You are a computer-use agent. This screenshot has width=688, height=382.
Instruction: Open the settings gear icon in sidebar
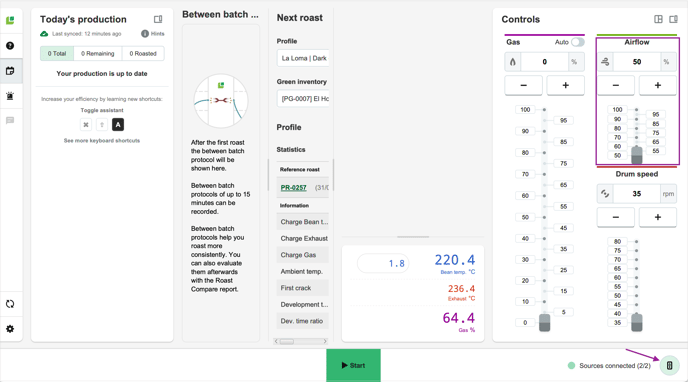point(10,329)
